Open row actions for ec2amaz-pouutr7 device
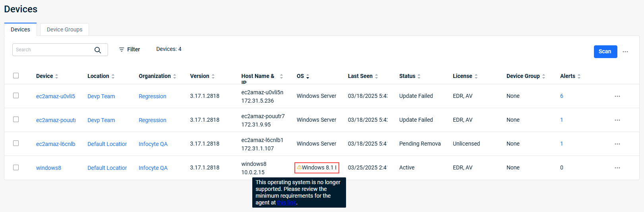 [x=617, y=120]
